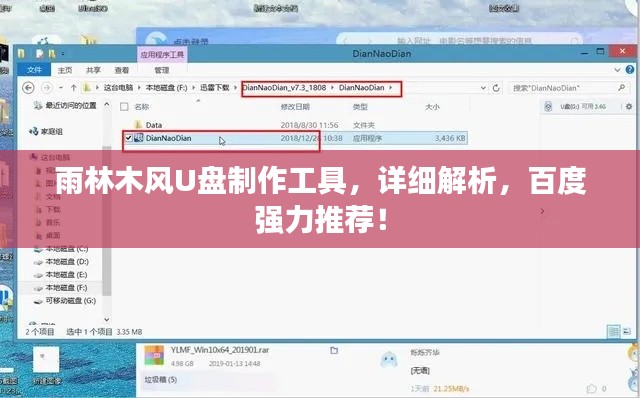This screenshot has height=398, width=640.
Task: Open recent locations dropdown near forward arrow
Action: click(x=60, y=88)
